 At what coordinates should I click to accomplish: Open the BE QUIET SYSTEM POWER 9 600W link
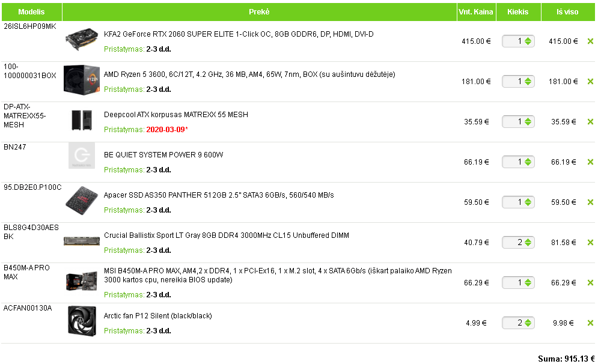point(163,155)
